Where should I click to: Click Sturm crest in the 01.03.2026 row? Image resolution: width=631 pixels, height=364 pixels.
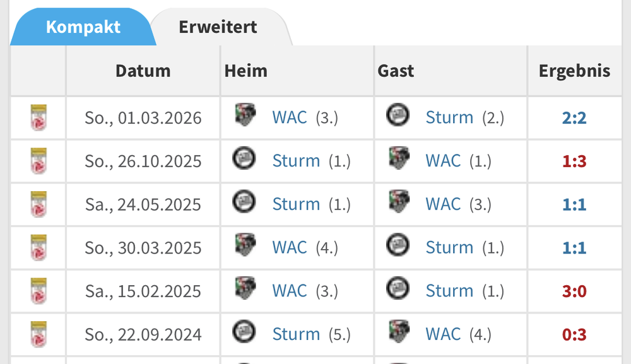coord(398,115)
